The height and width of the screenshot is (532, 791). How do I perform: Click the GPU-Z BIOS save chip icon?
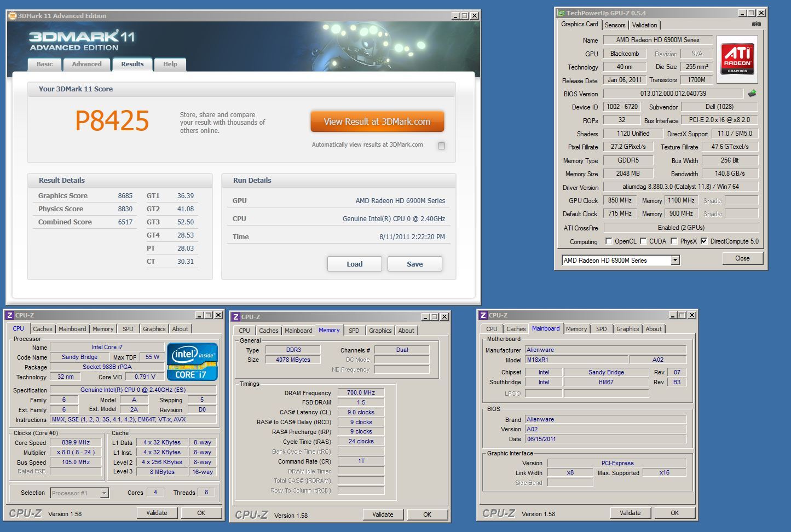[752, 94]
